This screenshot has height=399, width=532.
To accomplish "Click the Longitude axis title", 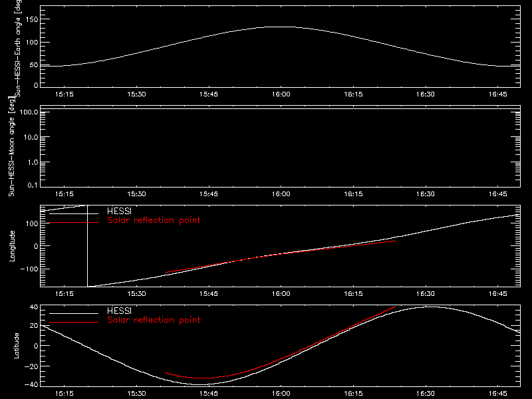I will tap(12, 246).
